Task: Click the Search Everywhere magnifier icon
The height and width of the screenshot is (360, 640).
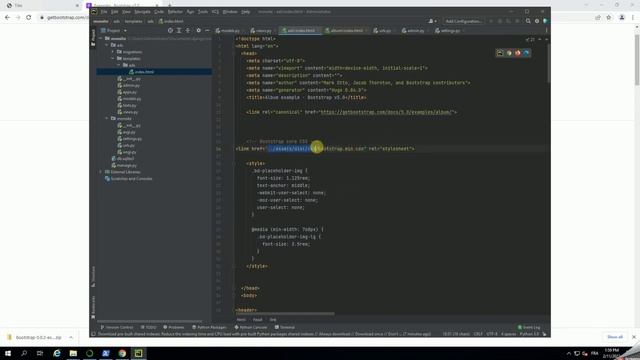Action: (x=528, y=21)
